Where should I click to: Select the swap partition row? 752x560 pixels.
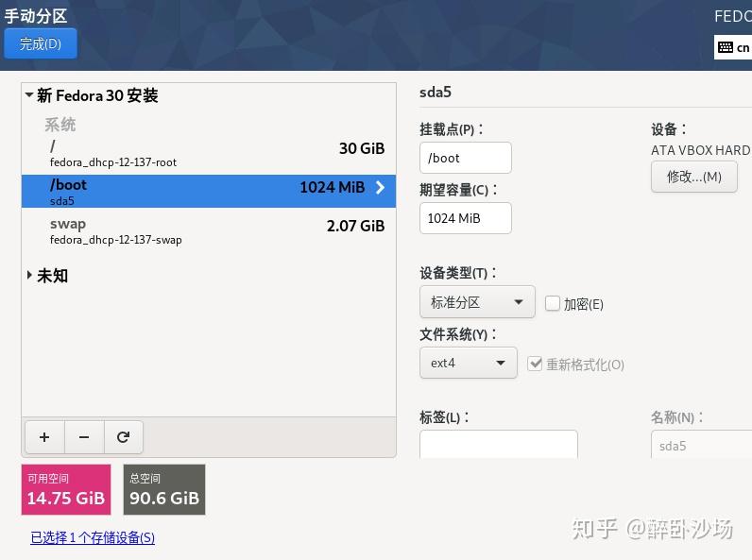pos(209,231)
